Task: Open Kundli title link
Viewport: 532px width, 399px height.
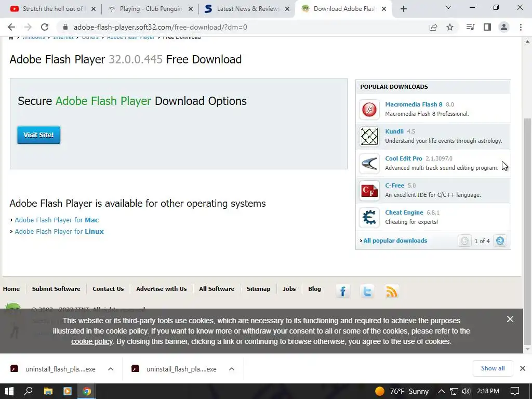Action: point(394,131)
